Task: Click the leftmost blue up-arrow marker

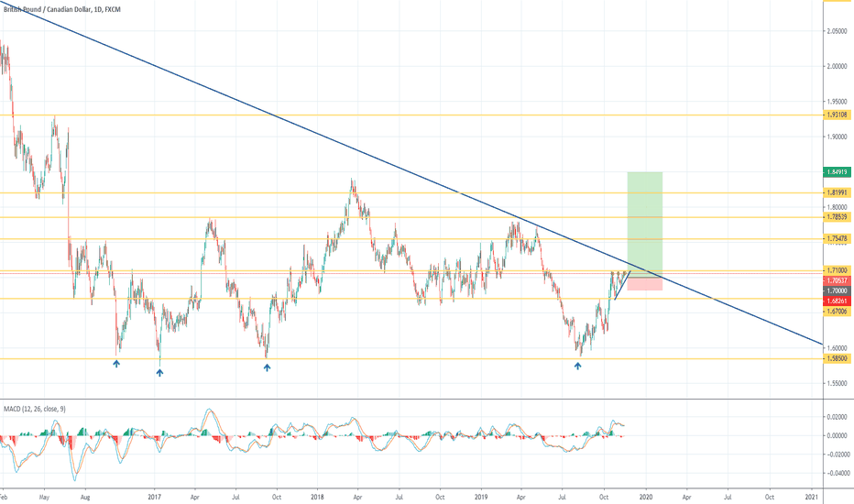Action: click(x=116, y=364)
